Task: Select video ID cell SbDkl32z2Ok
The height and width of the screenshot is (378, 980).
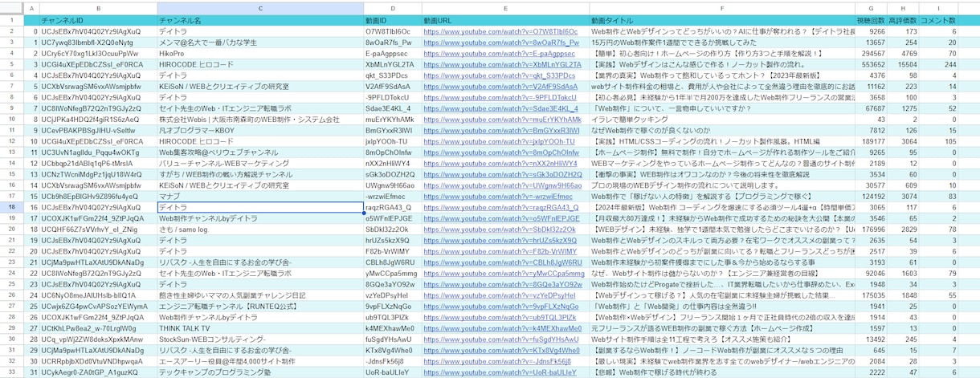Action: tap(393, 229)
